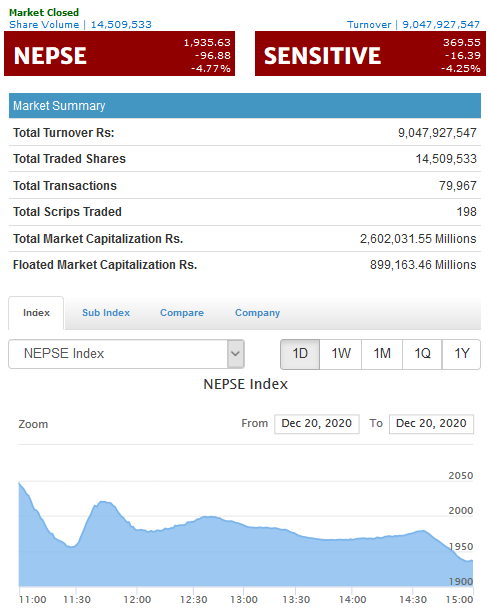488x610 pixels.
Task: Click SENSITIVE percent change -4.25%
Action: click(x=461, y=68)
